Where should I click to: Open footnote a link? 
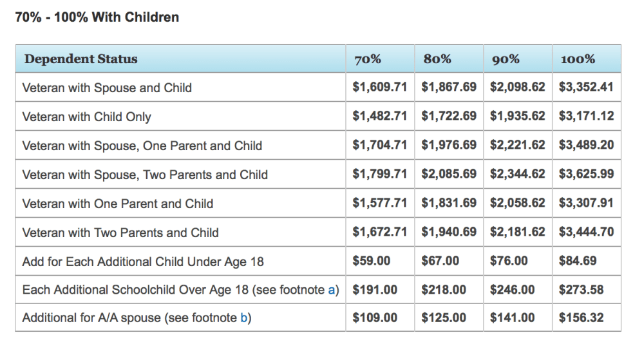tap(332, 290)
